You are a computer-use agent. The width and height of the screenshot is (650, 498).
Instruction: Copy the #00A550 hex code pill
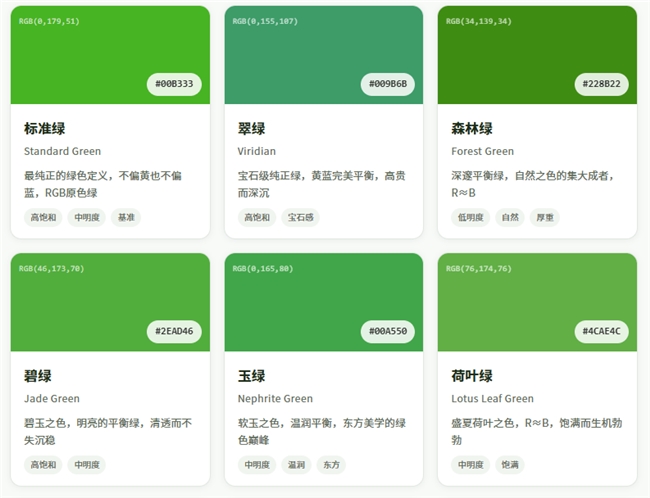[x=388, y=332]
